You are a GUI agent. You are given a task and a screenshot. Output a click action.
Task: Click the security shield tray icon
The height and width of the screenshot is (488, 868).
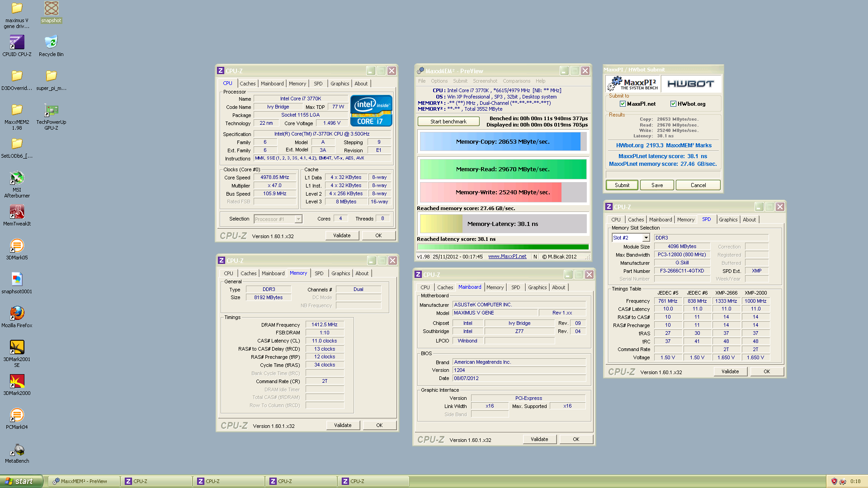(834, 481)
